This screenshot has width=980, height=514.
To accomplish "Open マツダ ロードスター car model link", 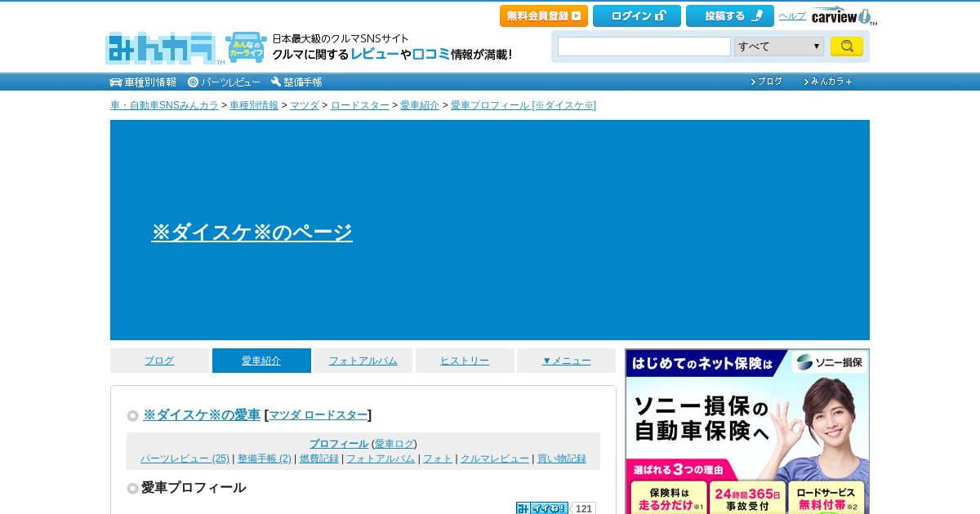I will (x=318, y=415).
